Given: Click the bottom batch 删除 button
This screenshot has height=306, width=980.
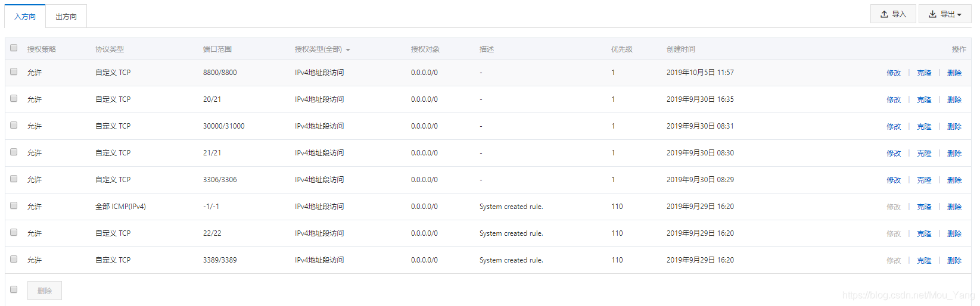Looking at the screenshot, I should pos(45,291).
